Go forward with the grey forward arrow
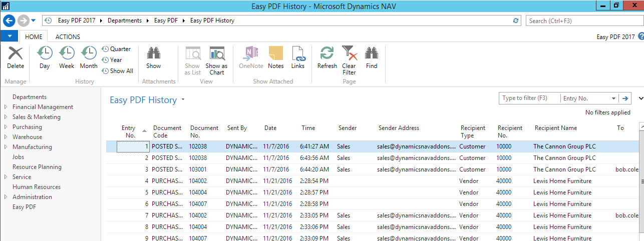Viewport: 644px width, 241px height. point(23,20)
